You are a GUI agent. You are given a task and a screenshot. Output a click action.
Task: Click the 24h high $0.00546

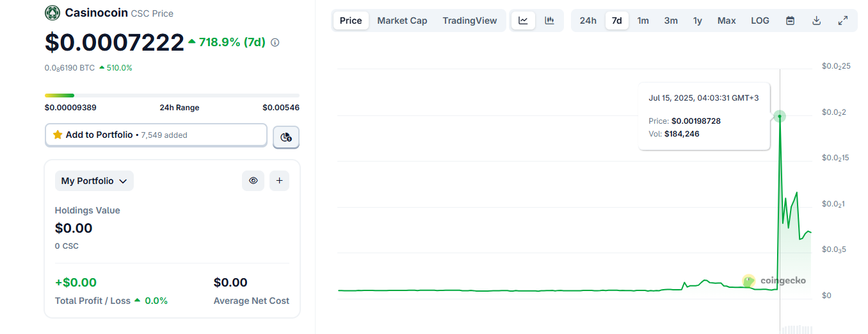(x=281, y=108)
